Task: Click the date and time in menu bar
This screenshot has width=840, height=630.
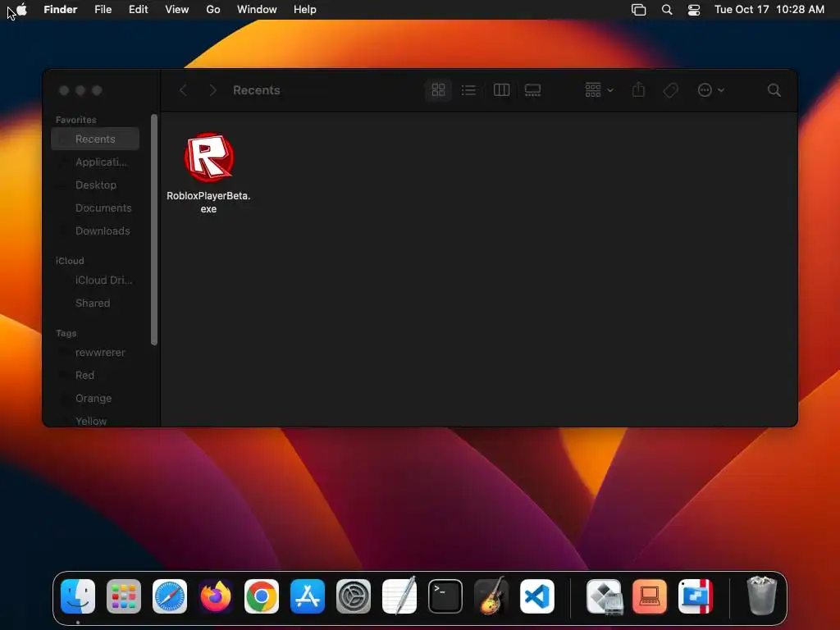Action: pyautogui.click(x=769, y=10)
